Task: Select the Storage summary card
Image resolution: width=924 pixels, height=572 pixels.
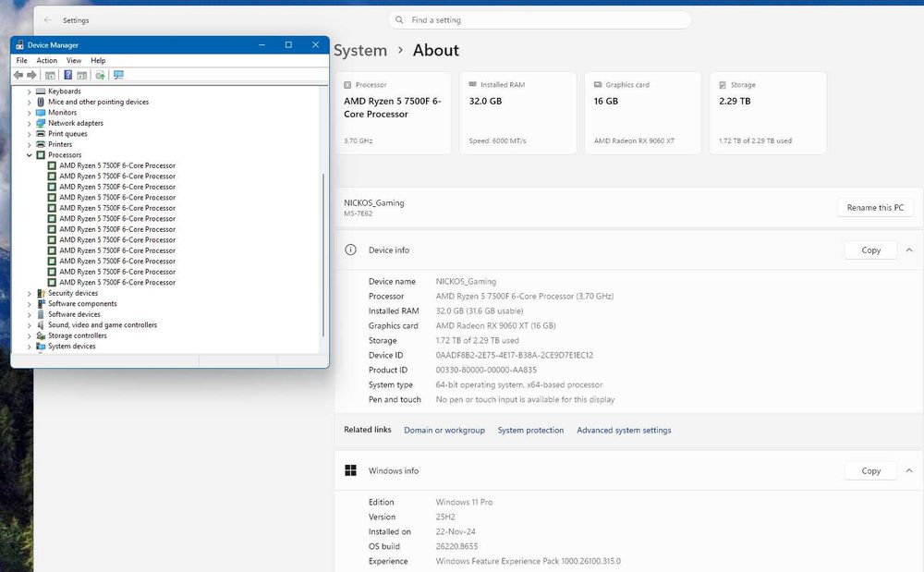Action: (x=768, y=113)
